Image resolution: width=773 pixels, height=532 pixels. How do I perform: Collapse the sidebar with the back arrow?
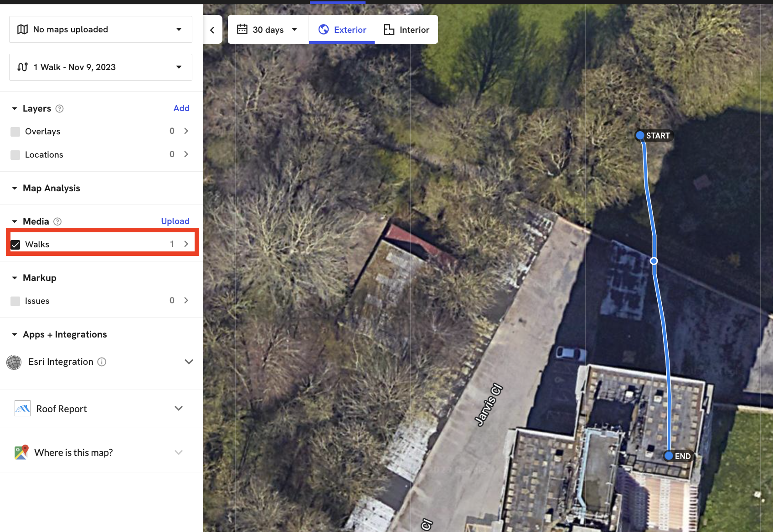click(x=212, y=30)
